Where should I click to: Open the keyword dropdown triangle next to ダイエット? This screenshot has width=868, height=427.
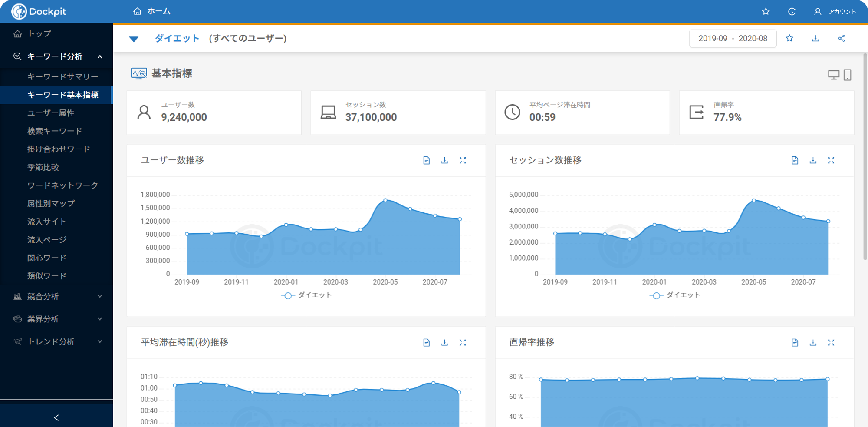click(x=134, y=39)
